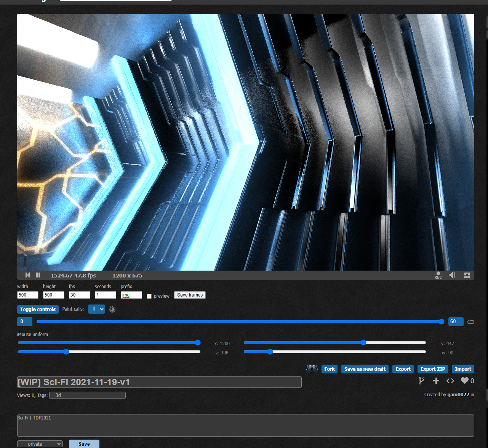The width and height of the screenshot is (488, 448).
Task: Reset shader time to the start
Action: coord(27,275)
